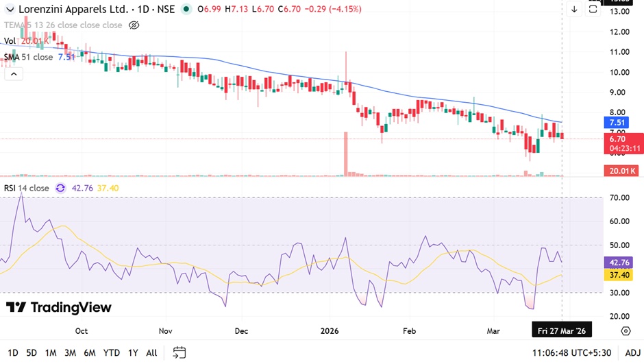The height and width of the screenshot is (364, 644).
Task: Expand the symbol dropdown beside Lorenzini Apparels
Action: (x=9, y=9)
